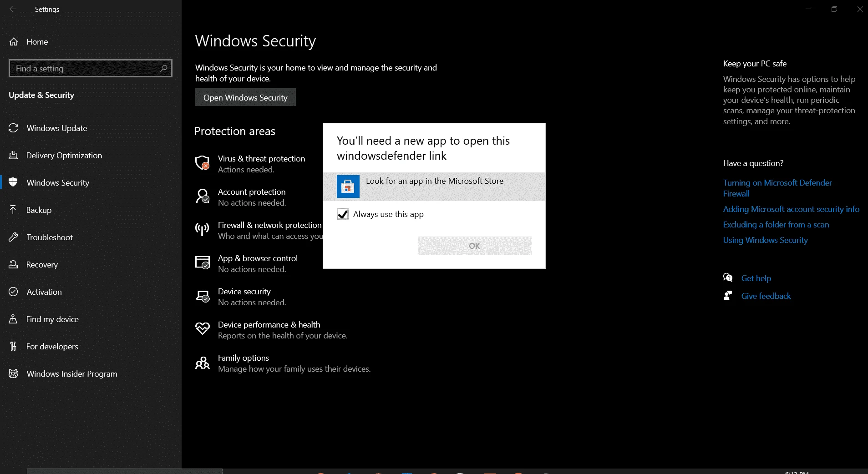
Task: Click the Delivery Optimization icon in sidebar
Action: 14,156
